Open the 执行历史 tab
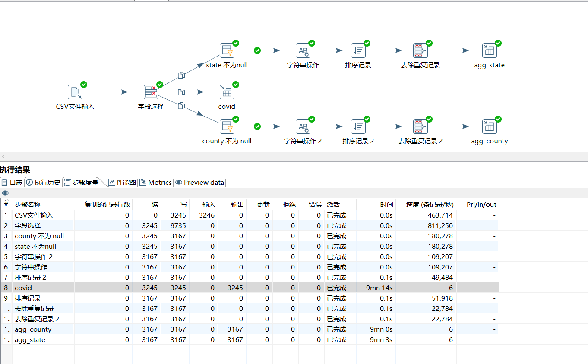This screenshot has height=364, width=588. 44,182
